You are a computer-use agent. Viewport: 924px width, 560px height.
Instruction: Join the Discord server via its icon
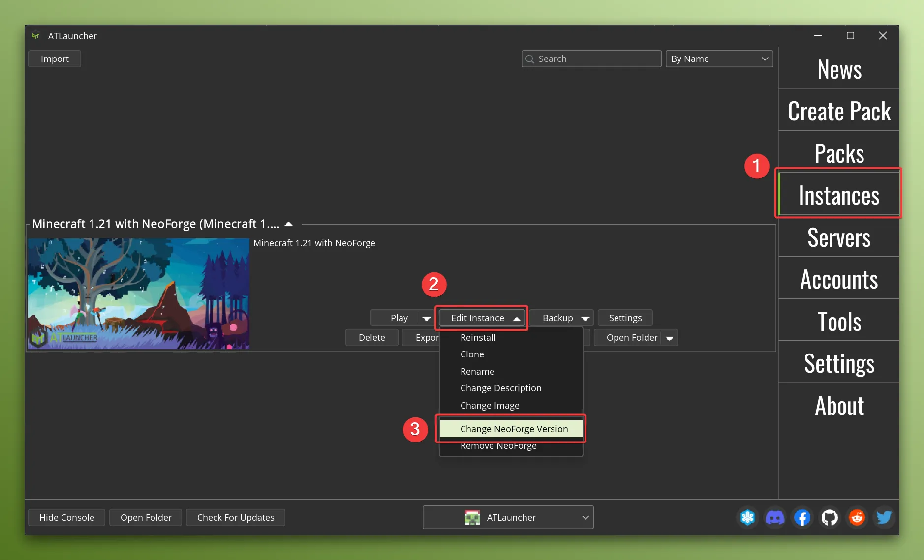774,517
